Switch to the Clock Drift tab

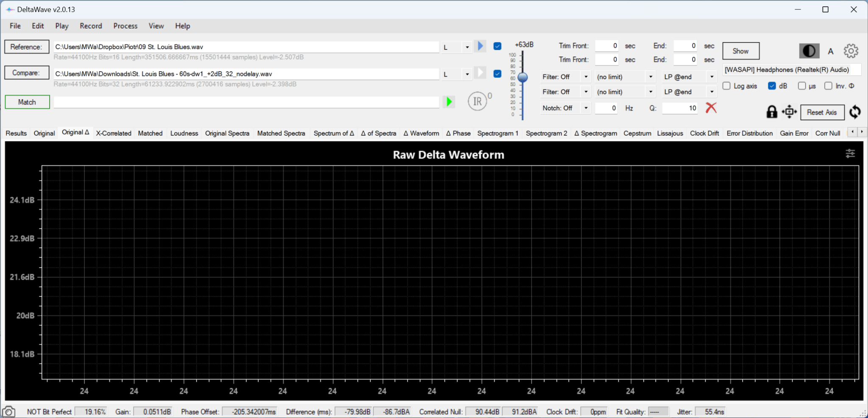pos(704,133)
